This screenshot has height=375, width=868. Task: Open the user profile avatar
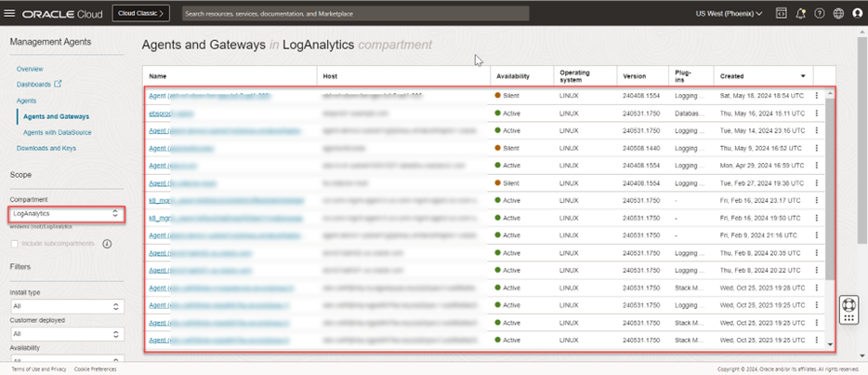858,14
